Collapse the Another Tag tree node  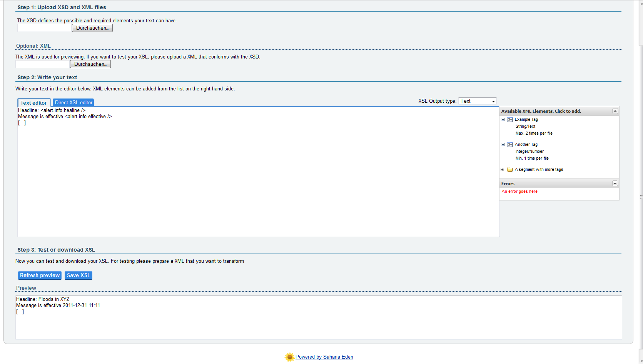(503, 145)
